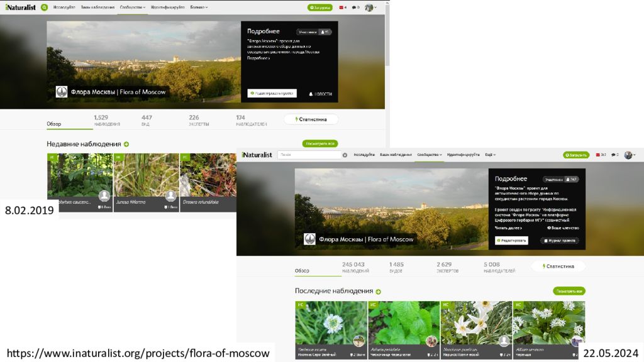Expand the Сообщество menu on the 2024 page

point(430,155)
